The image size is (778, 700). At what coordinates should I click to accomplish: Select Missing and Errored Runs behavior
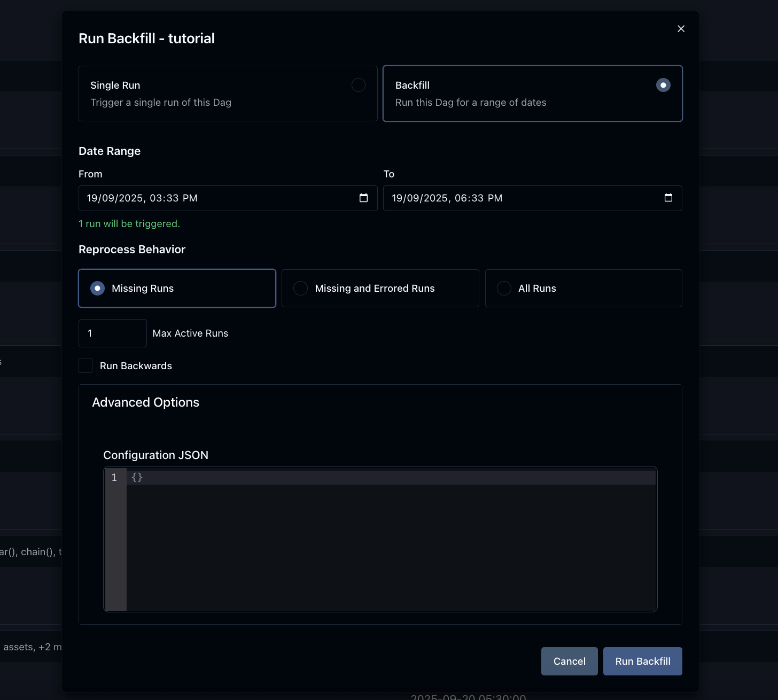[x=300, y=288]
